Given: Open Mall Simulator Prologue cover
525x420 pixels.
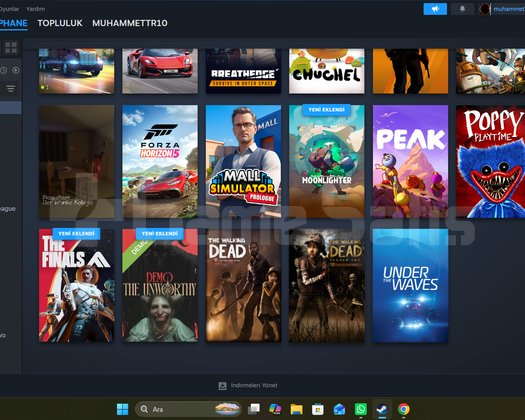Looking at the screenshot, I should [x=243, y=161].
